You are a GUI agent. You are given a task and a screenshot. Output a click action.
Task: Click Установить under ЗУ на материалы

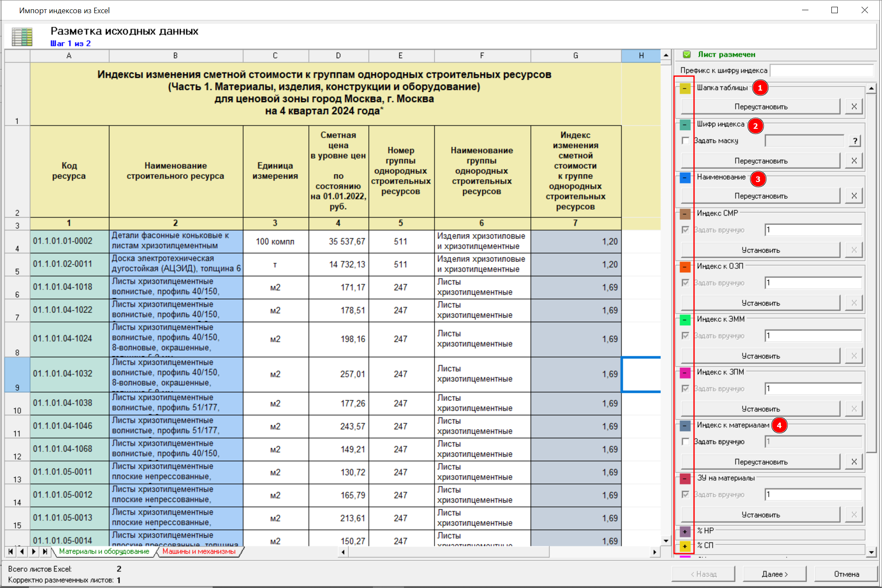coord(761,514)
